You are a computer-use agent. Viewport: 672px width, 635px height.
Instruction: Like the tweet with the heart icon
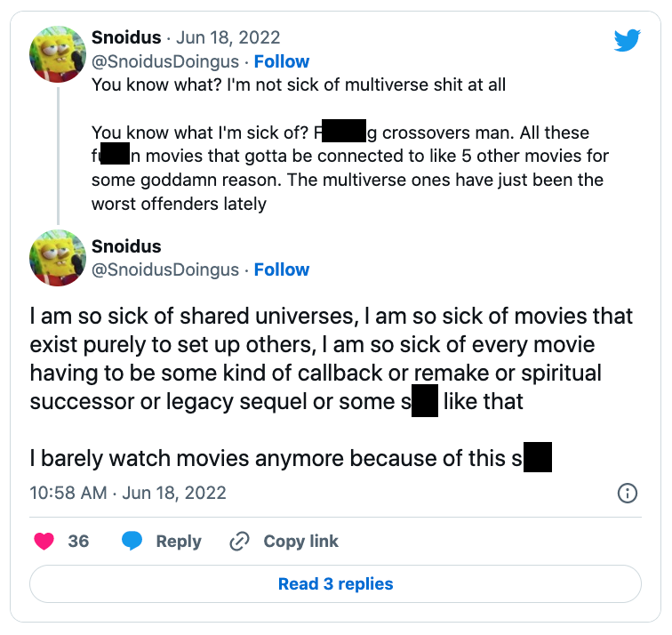pyautogui.click(x=44, y=541)
